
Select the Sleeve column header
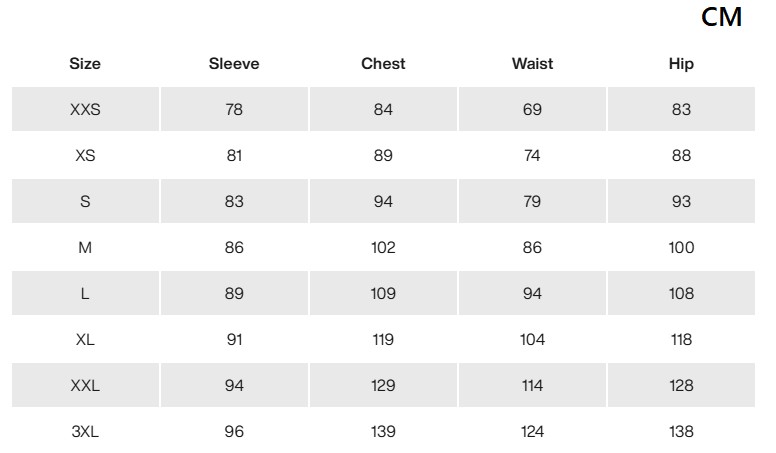click(234, 63)
